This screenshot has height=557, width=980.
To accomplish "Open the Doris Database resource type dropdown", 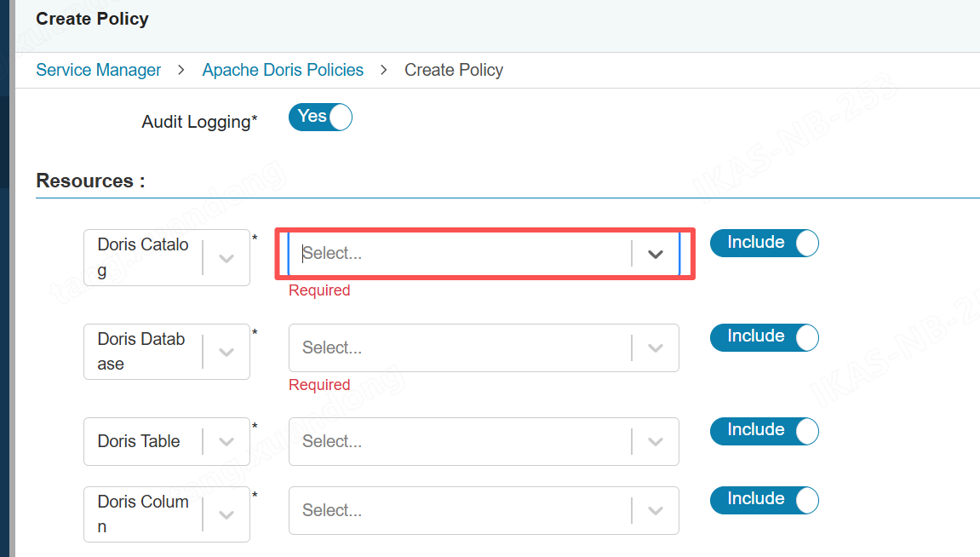I will click(226, 352).
